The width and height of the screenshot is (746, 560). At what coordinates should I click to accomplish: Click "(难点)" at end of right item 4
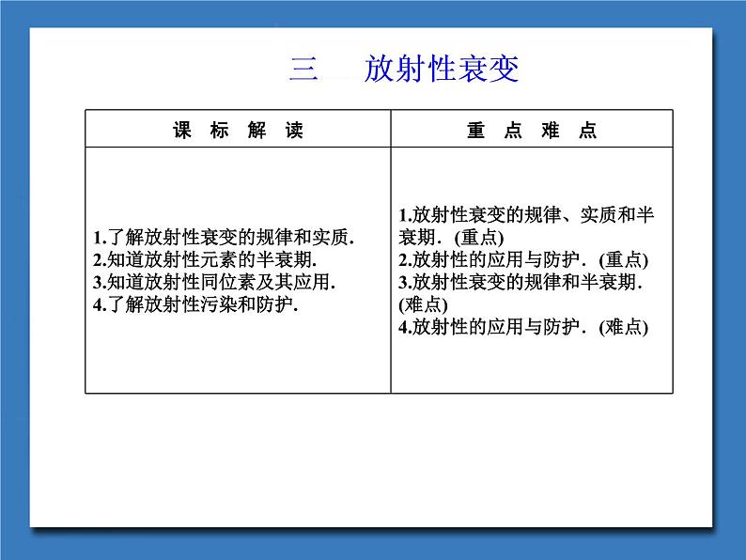click(624, 327)
